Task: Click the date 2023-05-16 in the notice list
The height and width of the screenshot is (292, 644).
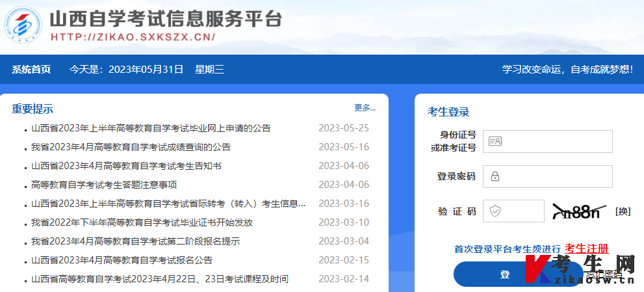Action: (344, 147)
